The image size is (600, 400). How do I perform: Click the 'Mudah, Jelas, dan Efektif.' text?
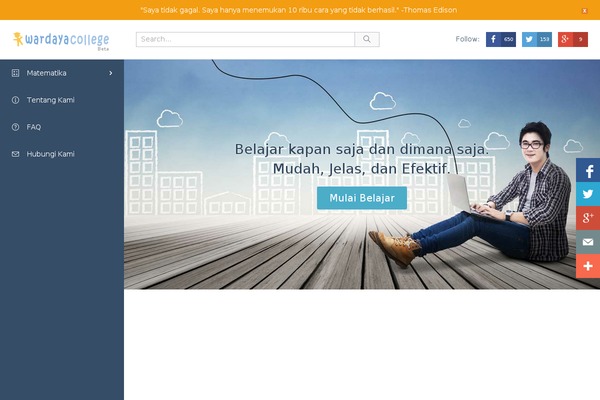pyautogui.click(x=362, y=169)
